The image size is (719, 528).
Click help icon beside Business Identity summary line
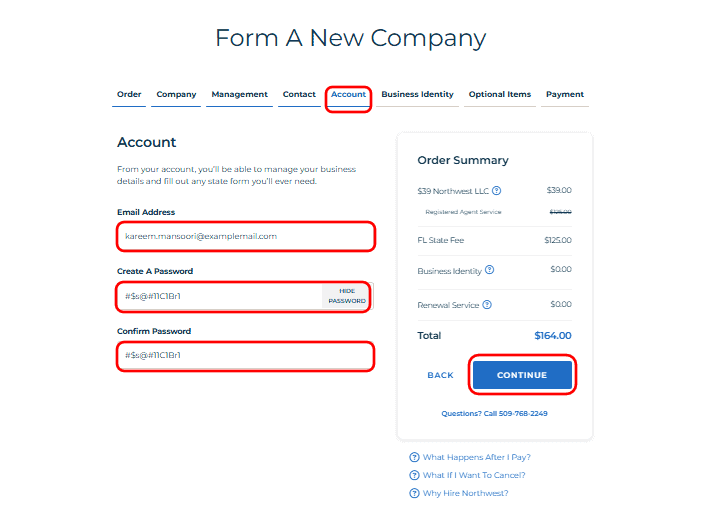(x=489, y=270)
